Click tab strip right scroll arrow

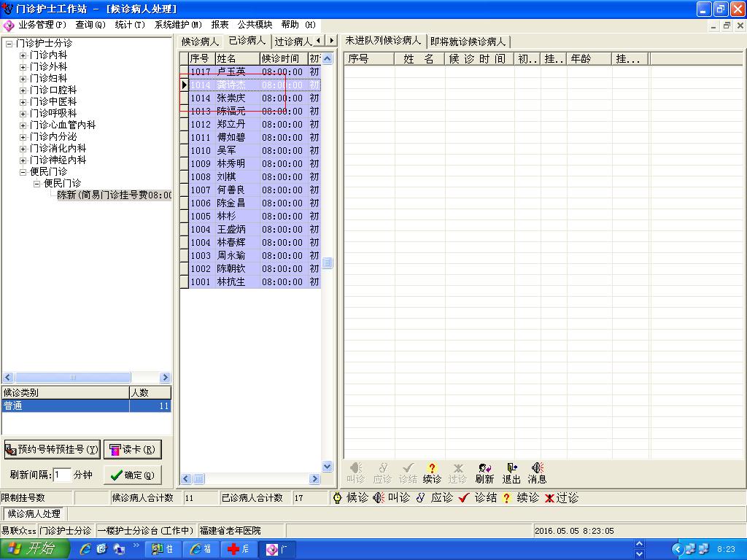point(332,41)
